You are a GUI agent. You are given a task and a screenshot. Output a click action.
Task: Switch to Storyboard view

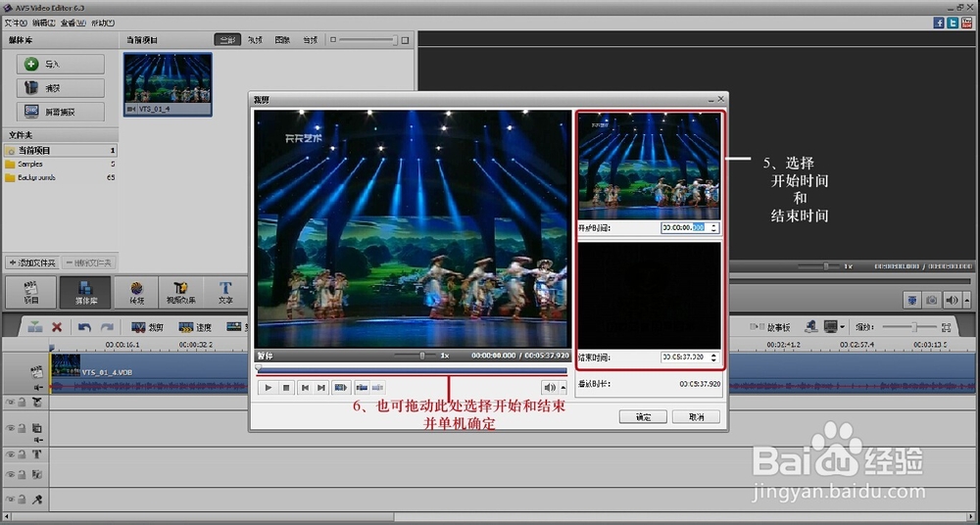770,327
